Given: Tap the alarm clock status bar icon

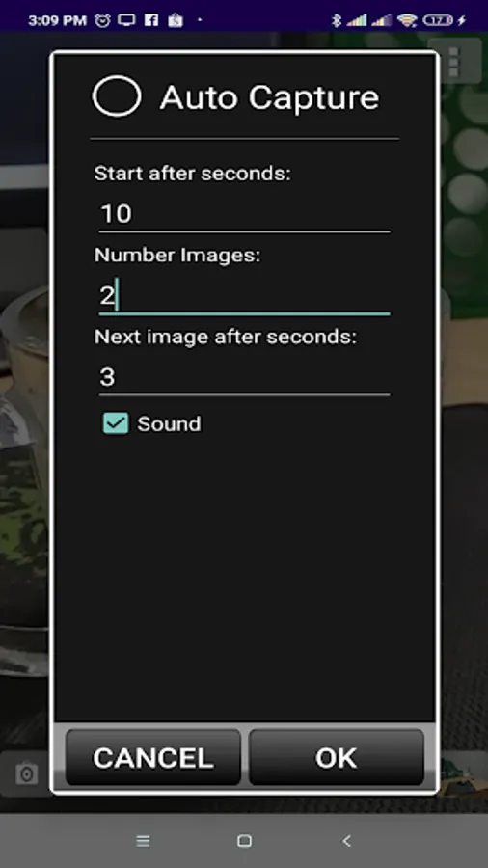Looking at the screenshot, I should coord(102,20).
